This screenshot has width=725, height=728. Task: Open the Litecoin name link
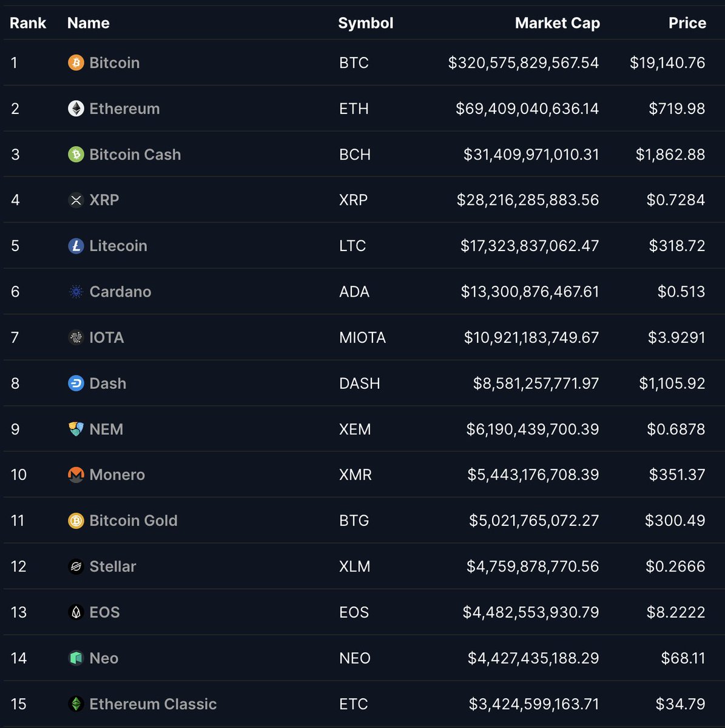(118, 246)
